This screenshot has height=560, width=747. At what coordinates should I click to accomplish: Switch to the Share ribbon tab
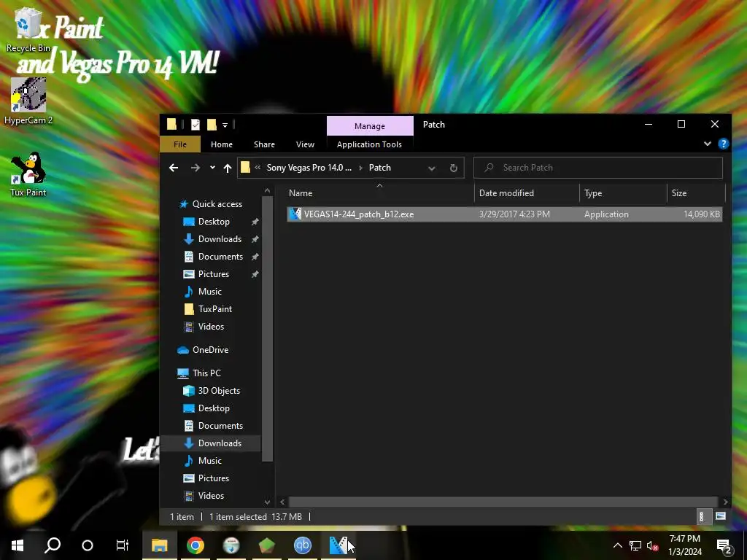point(264,144)
